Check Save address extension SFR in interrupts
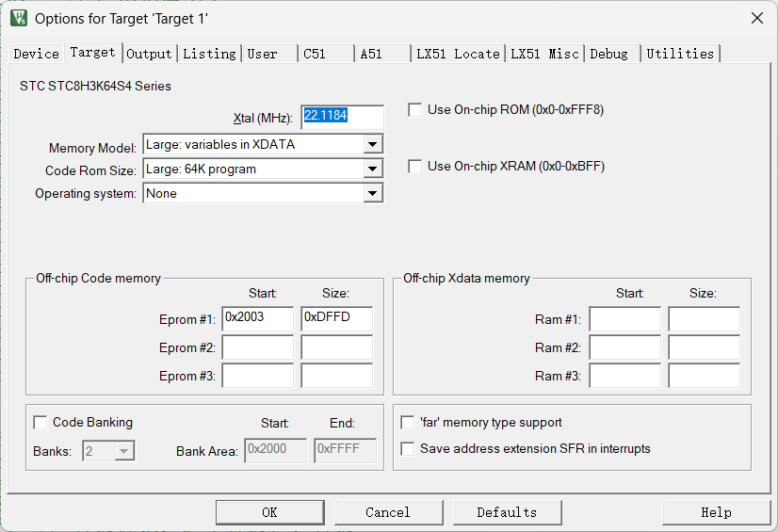Image resolution: width=778 pixels, height=532 pixels. (x=408, y=449)
